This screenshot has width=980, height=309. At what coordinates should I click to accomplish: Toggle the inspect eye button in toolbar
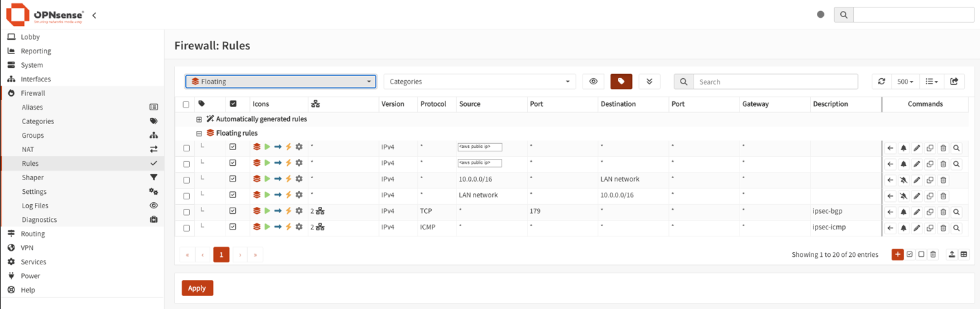point(593,82)
